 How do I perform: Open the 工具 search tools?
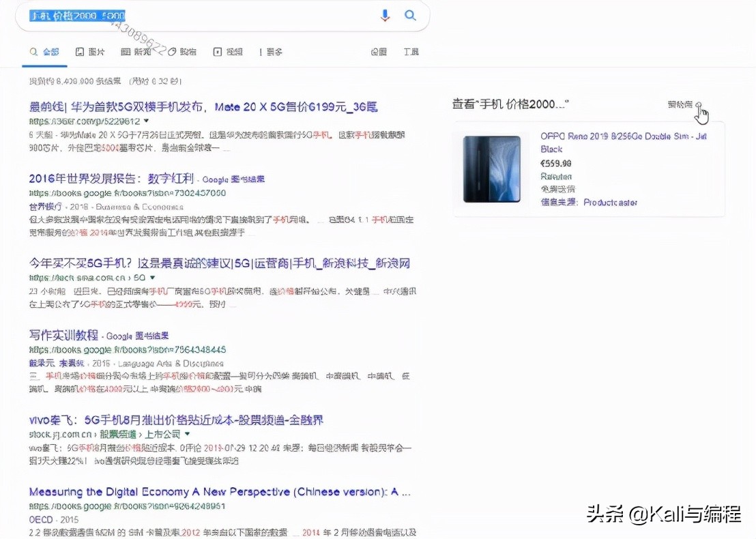[x=411, y=52]
